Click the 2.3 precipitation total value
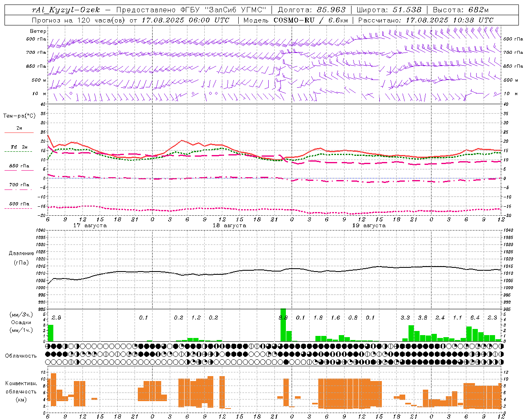The image size is (525, 420). (x=492, y=318)
